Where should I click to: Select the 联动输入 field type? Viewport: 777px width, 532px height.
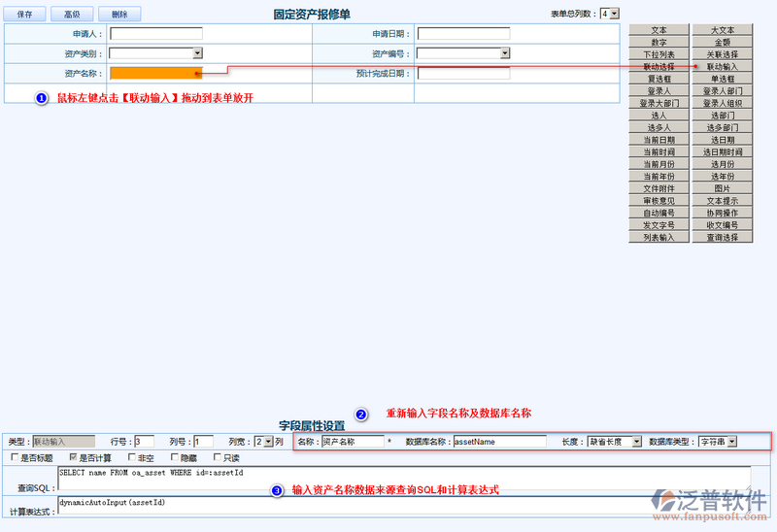coord(722,66)
